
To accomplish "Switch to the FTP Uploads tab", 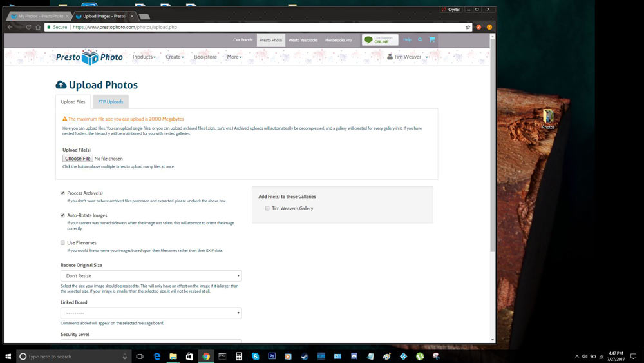I will [x=111, y=101].
